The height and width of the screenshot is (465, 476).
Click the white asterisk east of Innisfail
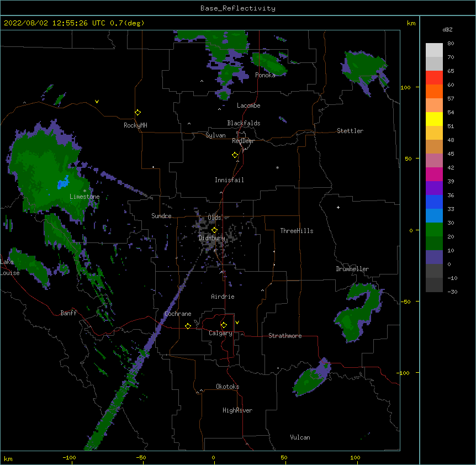tap(277, 168)
